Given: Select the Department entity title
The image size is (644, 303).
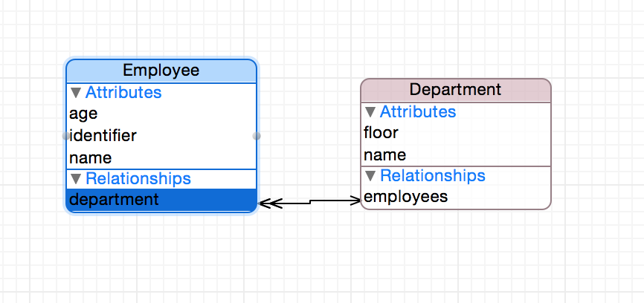Looking at the screenshot, I should coord(455,89).
